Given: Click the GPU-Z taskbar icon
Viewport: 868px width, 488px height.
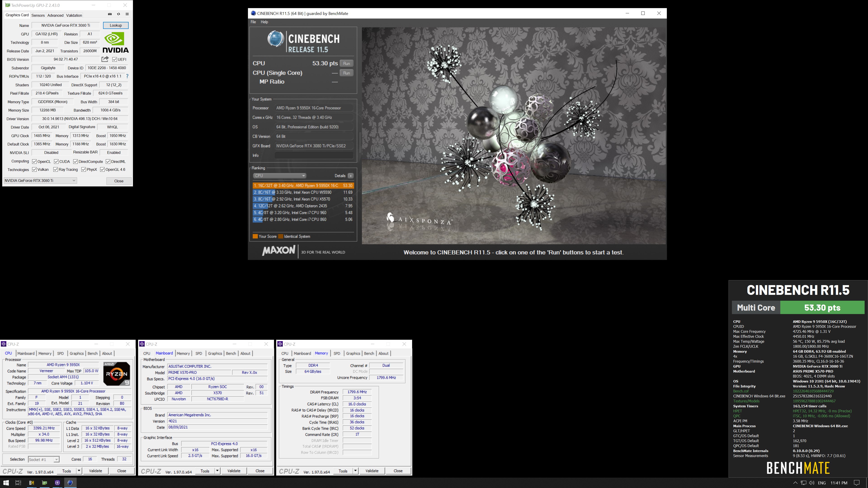Looking at the screenshot, I should point(44,483).
